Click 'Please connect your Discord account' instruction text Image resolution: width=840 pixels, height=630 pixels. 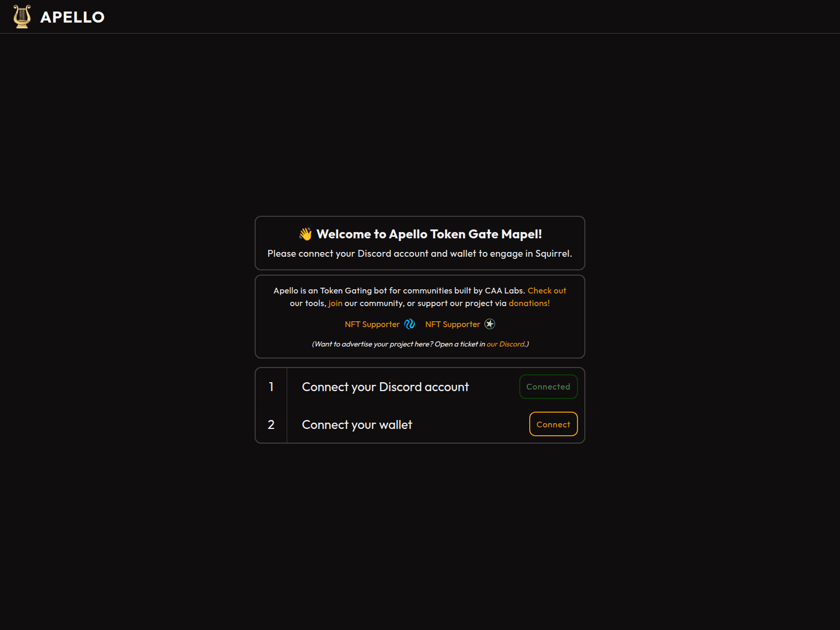[x=420, y=254]
